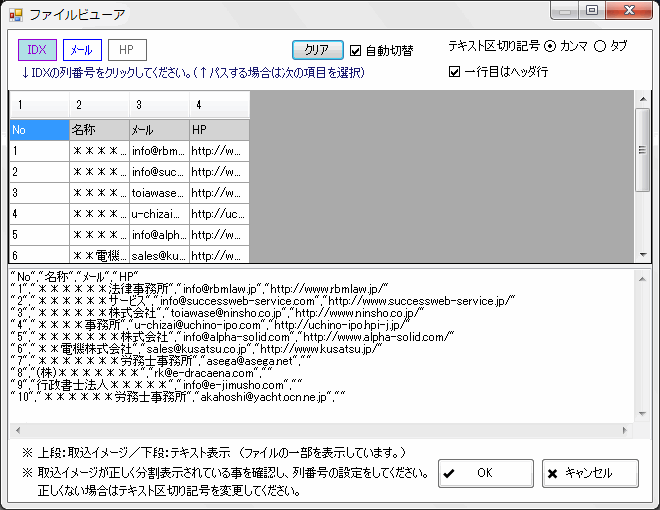Click column number 2 header
The image size is (660, 510).
pyautogui.click(x=99, y=104)
